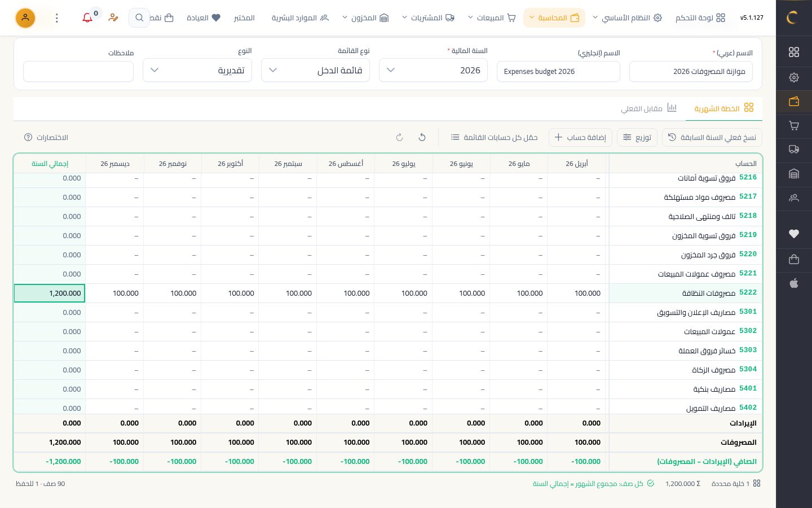Click the English name field Expenses budget 2026

(558, 72)
